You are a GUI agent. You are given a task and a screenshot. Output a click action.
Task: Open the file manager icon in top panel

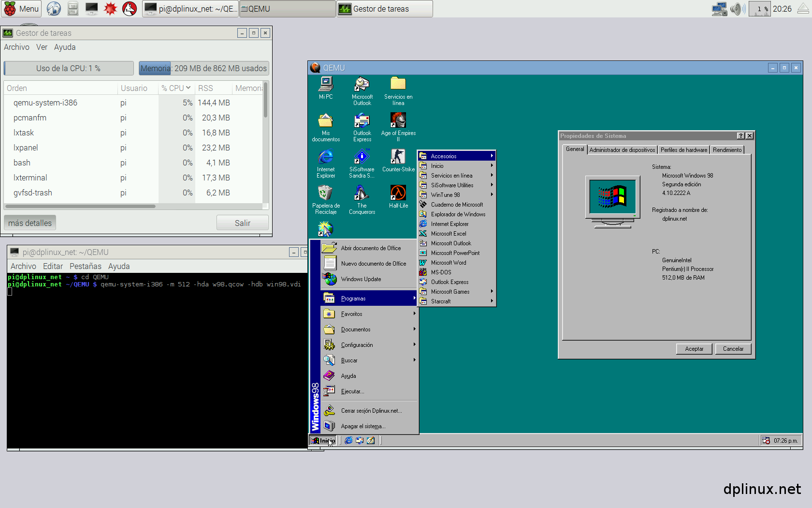(x=73, y=9)
